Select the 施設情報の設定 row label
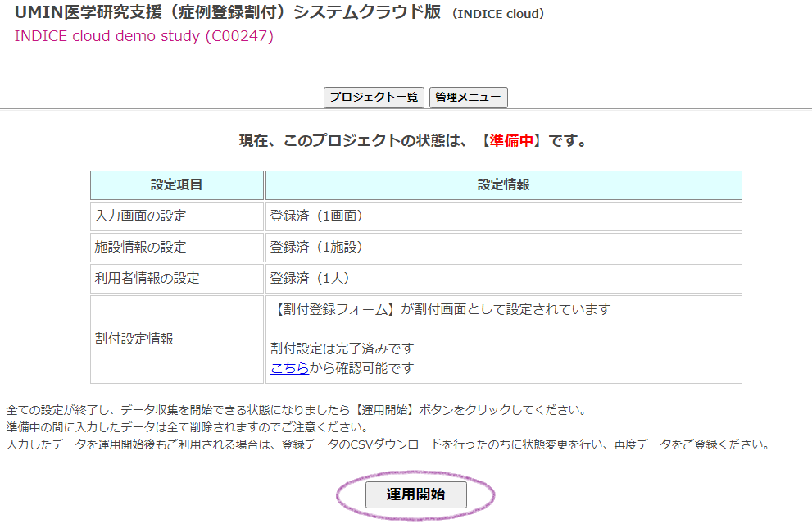 [x=141, y=248]
